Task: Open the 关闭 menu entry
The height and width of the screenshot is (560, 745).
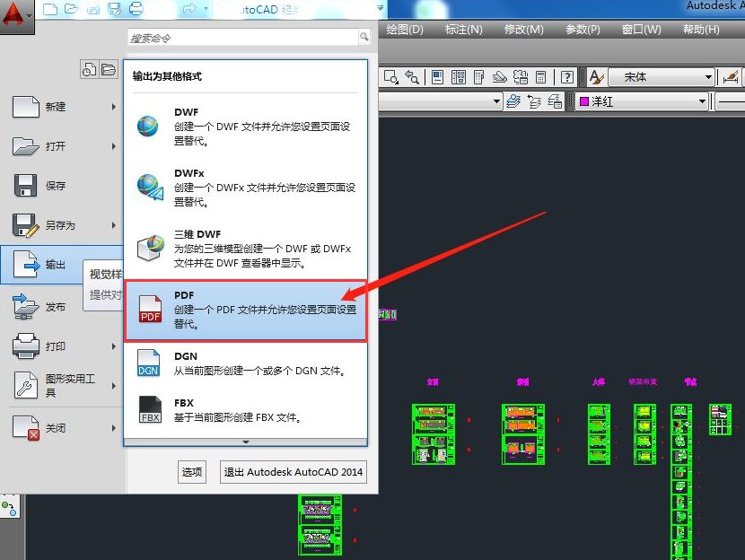Action: 62,427
